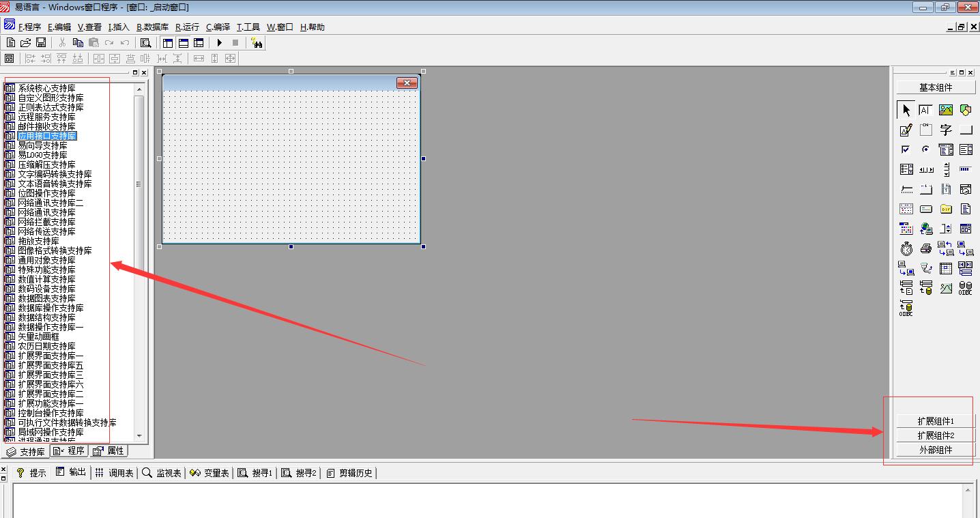Click the New file toolbar icon
The image size is (980, 518).
(x=11, y=43)
